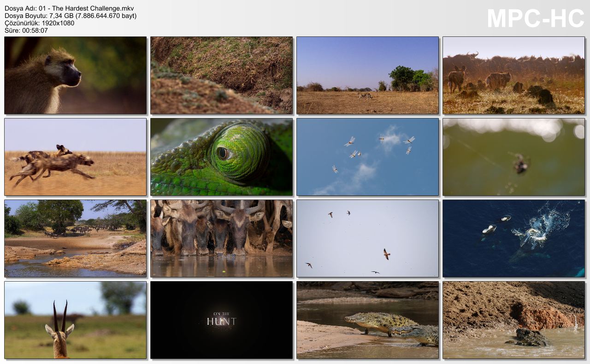
Task: Select the orcas hunting in ocean thumbnail
Action: pos(514,239)
